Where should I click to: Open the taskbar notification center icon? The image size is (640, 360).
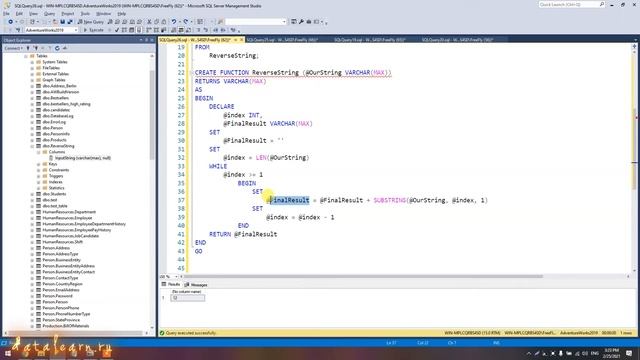629,353
